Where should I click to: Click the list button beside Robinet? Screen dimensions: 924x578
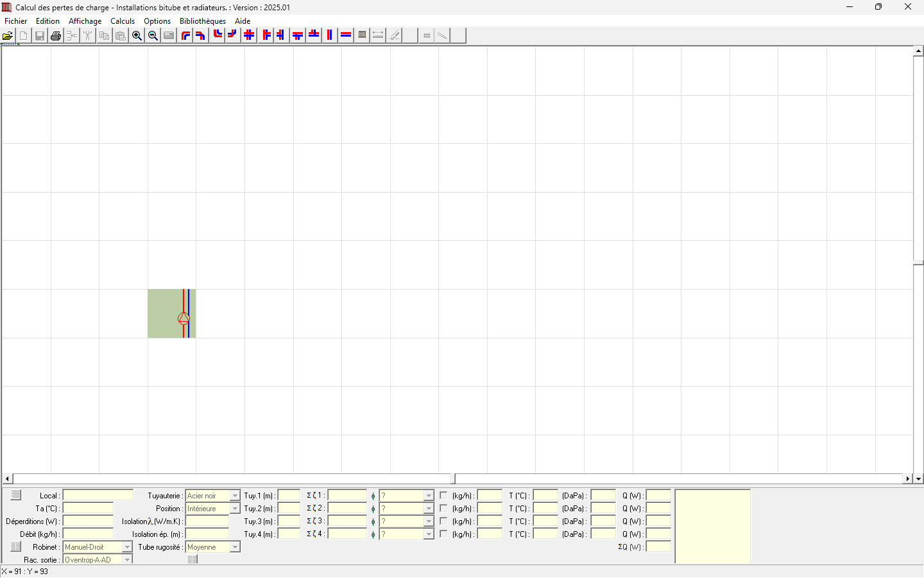(x=16, y=547)
